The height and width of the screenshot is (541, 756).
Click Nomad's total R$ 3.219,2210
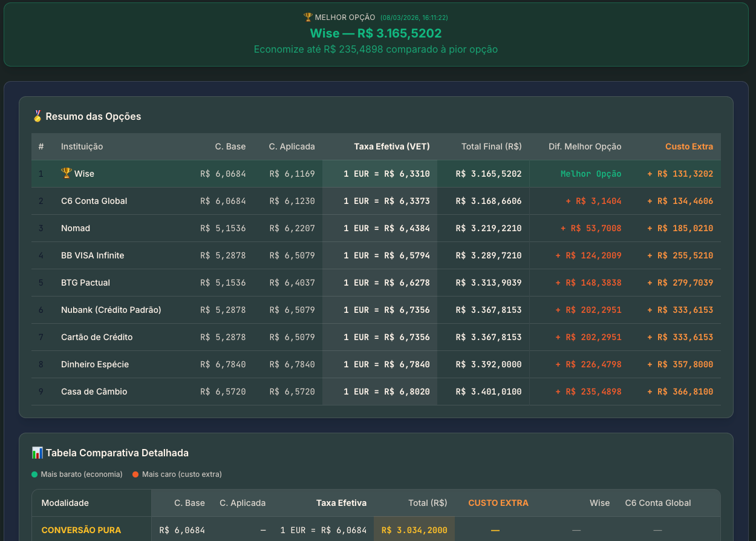pos(489,228)
